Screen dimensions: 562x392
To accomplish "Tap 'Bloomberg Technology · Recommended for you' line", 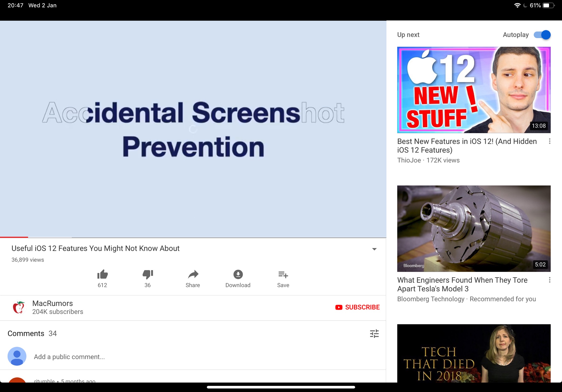I will click(466, 299).
